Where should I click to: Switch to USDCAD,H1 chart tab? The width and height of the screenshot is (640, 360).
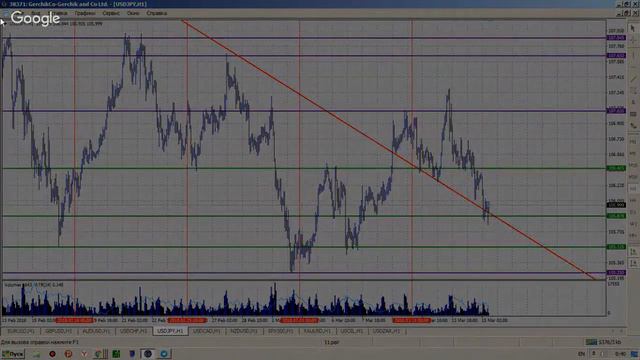[x=207, y=331]
